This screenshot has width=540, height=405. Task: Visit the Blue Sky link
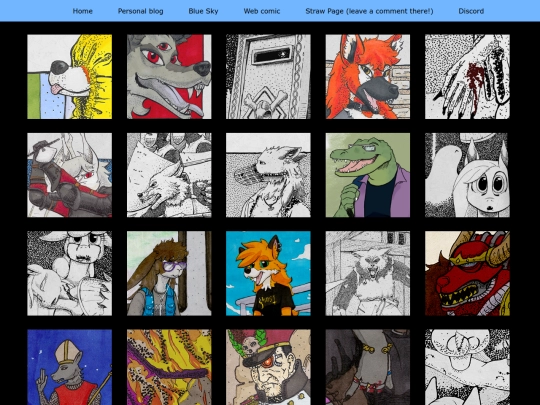click(203, 11)
